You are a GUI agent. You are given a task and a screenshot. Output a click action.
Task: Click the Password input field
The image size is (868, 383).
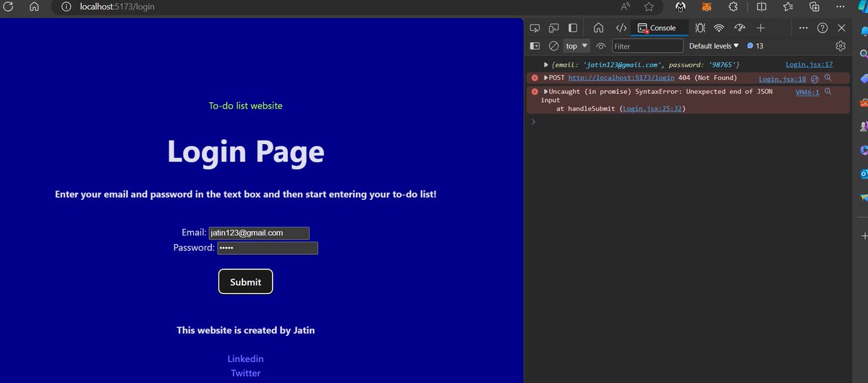click(268, 248)
